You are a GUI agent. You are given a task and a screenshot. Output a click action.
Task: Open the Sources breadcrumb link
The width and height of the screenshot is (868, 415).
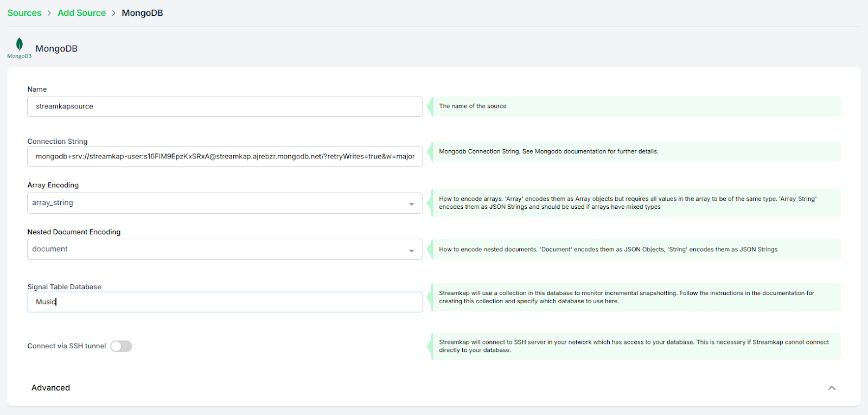pos(24,13)
